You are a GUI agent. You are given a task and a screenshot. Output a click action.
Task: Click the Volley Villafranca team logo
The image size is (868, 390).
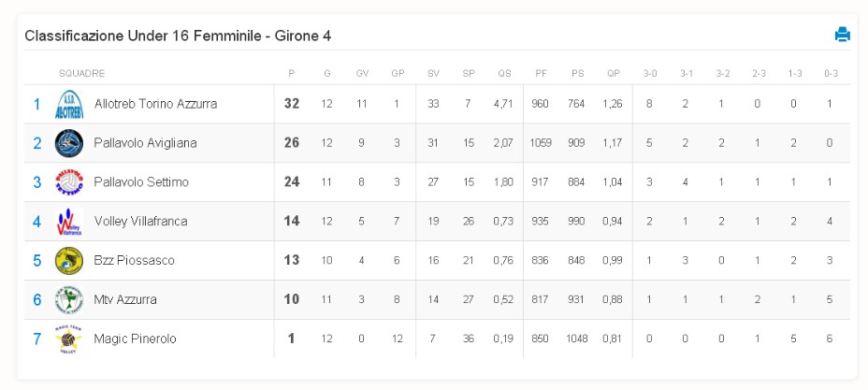tap(69, 222)
